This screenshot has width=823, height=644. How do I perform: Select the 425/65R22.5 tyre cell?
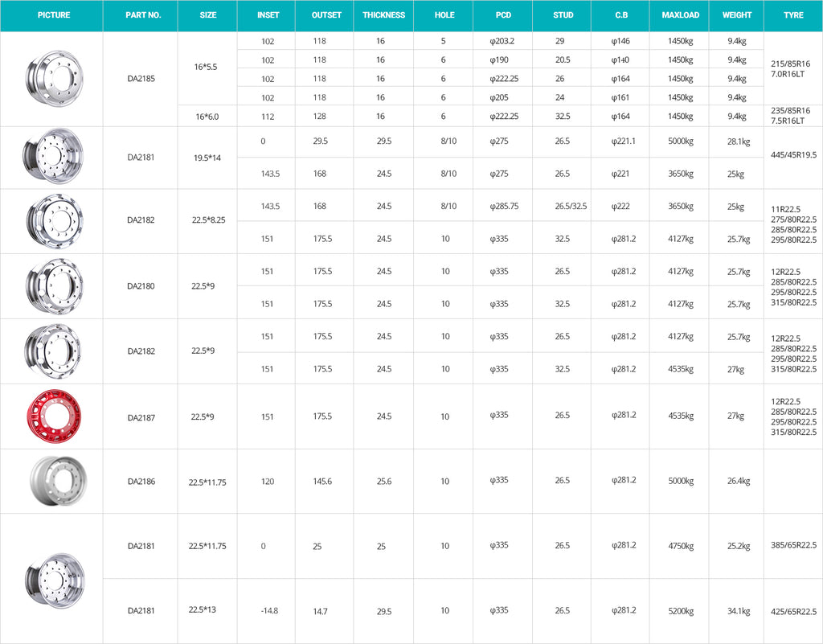(792, 610)
